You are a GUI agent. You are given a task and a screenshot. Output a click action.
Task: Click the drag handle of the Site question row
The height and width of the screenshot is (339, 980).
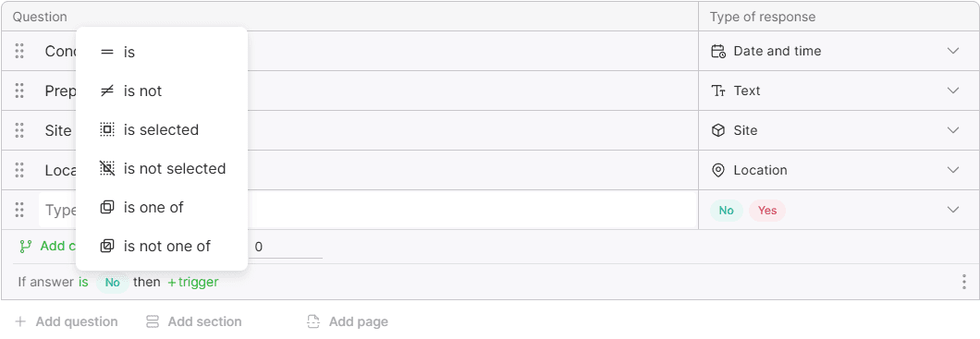coord(19,130)
